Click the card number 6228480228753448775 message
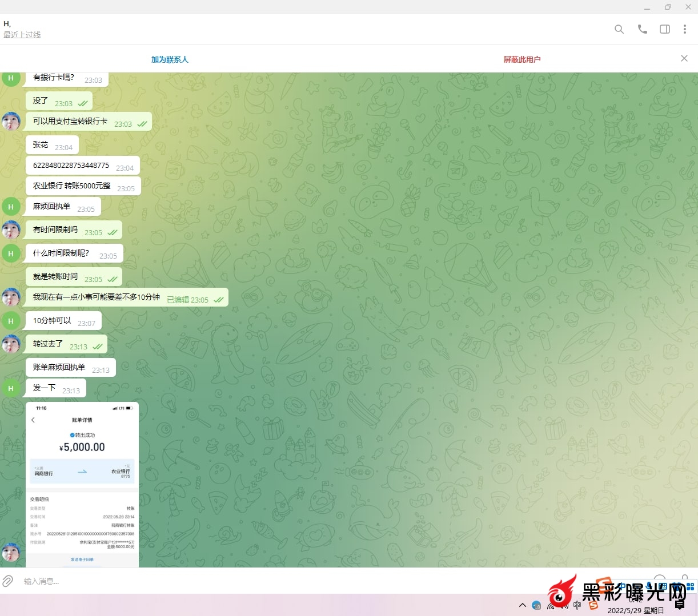Viewport: 698px width, 616px height. (71, 166)
